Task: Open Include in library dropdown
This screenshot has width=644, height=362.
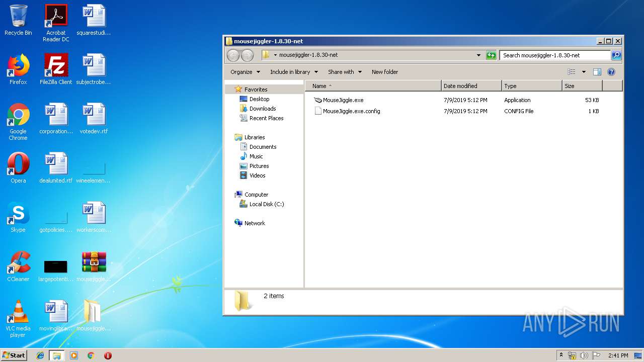Action: point(294,72)
